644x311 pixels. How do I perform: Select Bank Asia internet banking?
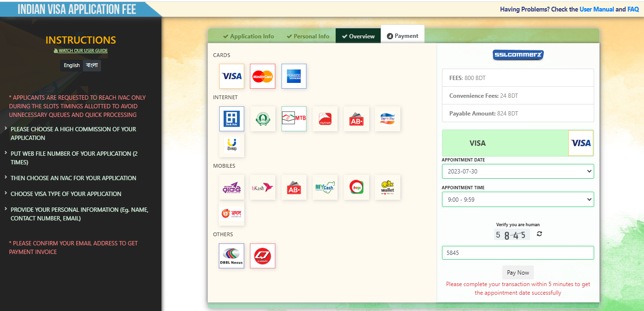(x=232, y=119)
